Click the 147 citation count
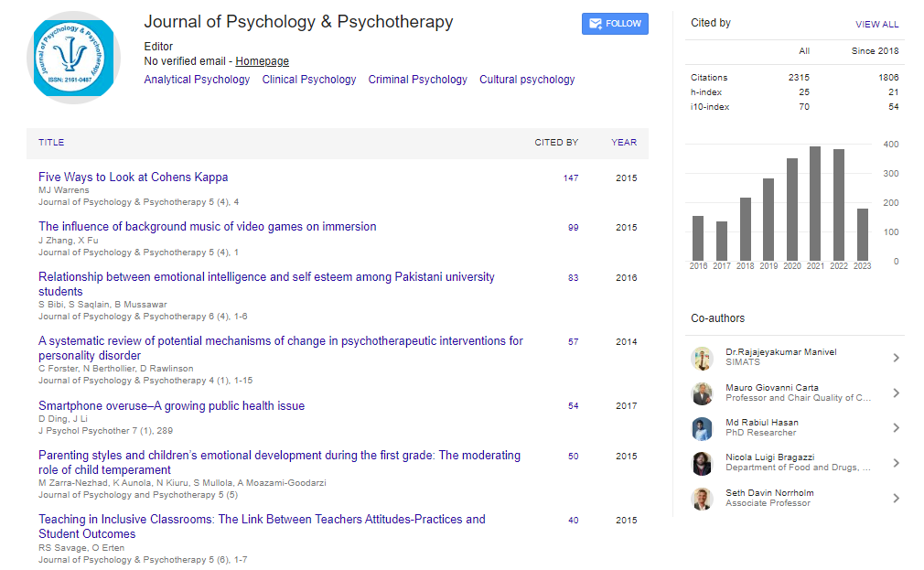 click(x=571, y=178)
